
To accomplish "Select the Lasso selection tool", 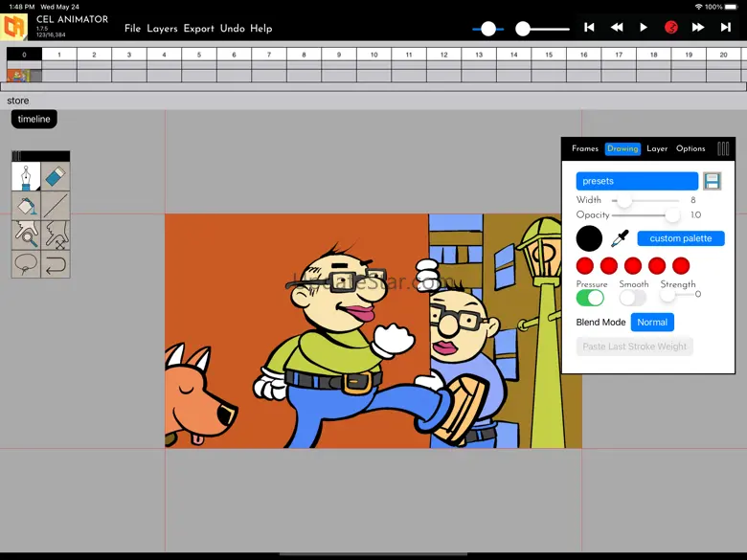I will [x=26, y=263].
